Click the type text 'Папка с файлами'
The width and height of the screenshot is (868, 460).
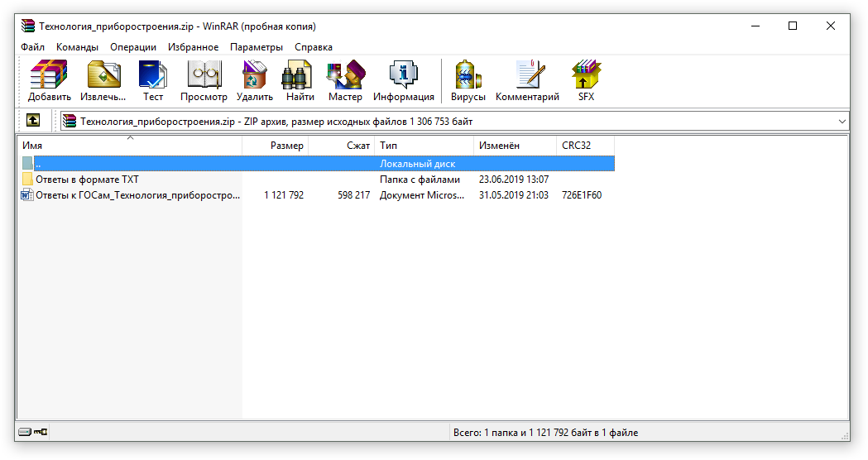pos(420,180)
